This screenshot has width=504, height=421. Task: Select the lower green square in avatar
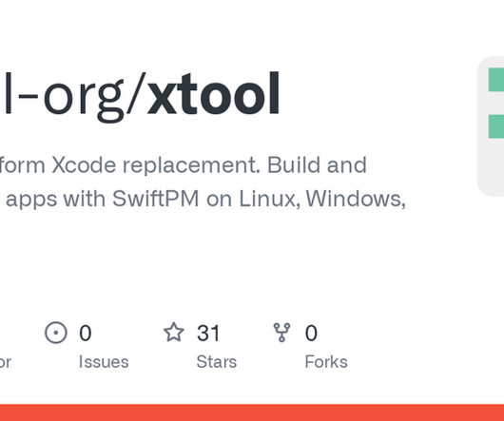click(x=496, y=126)
